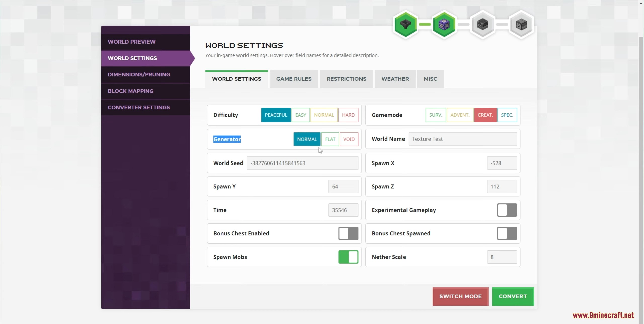Image resolution: width=644 pixels, height=324 pixels.
Task: Choose Survival gamemode
Action: tap(436, 115)
